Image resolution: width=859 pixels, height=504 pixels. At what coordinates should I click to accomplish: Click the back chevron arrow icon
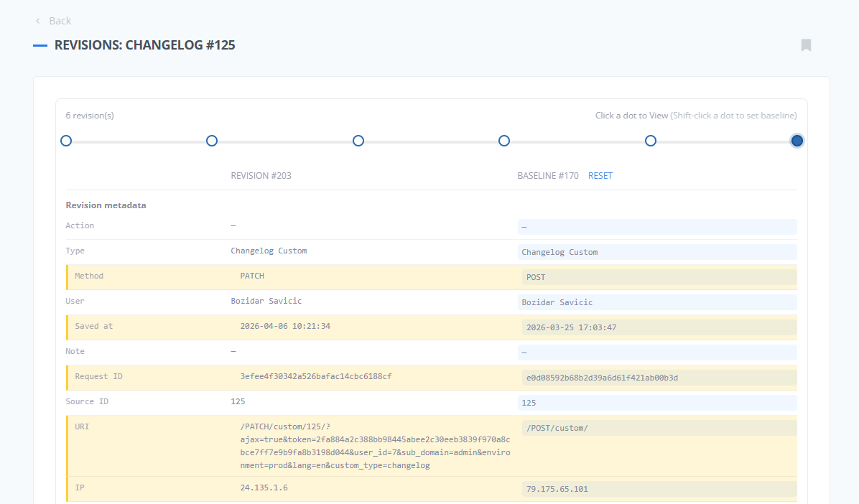[x=38, y=21]
